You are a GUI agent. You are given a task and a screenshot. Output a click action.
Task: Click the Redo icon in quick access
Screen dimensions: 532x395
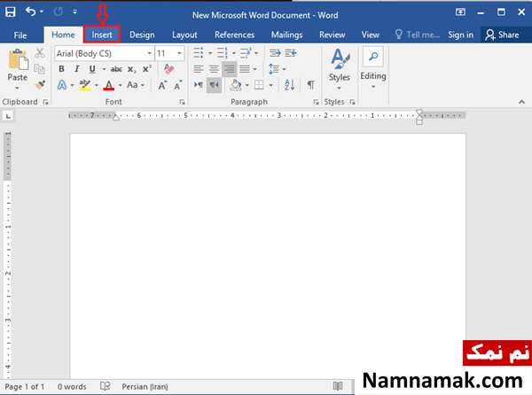(58, 12)
